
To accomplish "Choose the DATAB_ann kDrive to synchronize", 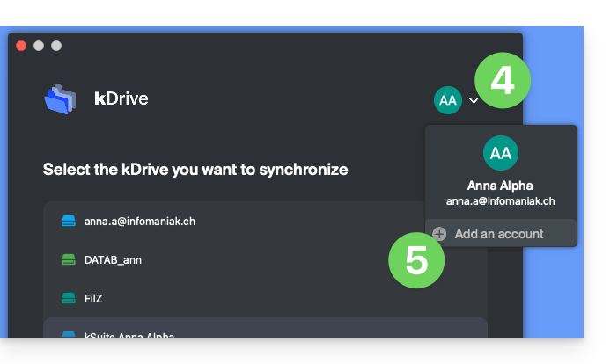I will click(x=113, y=259).
